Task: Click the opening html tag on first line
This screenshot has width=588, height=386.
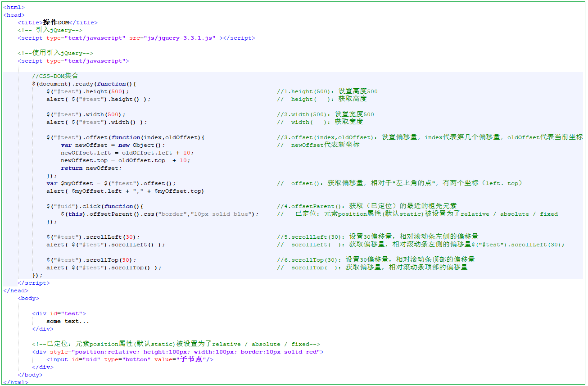Action: click(x=14, y=7)
